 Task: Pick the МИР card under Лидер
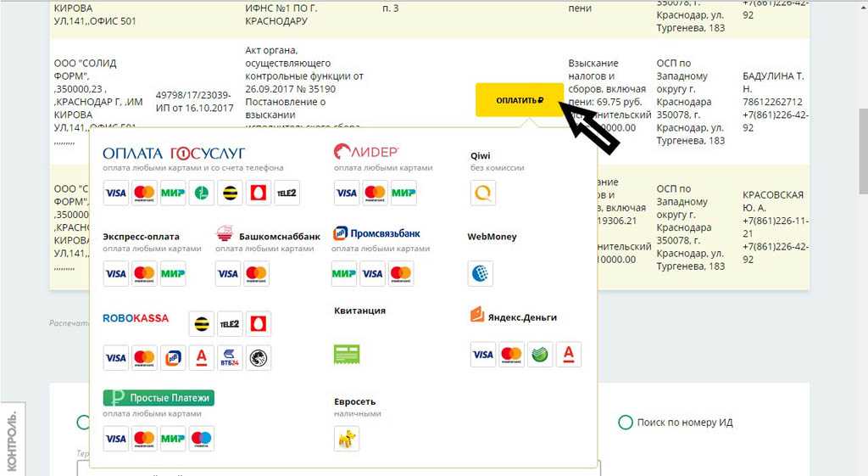[403, 193]
